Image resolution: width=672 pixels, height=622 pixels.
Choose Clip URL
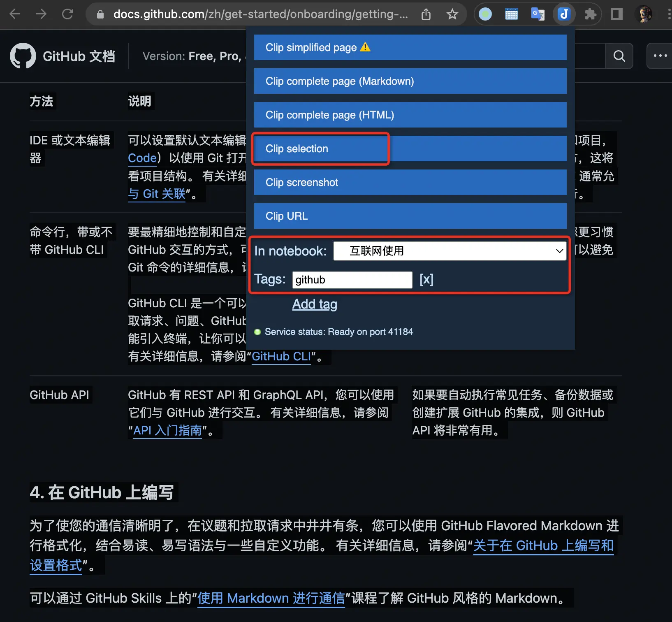coord(410,216)
